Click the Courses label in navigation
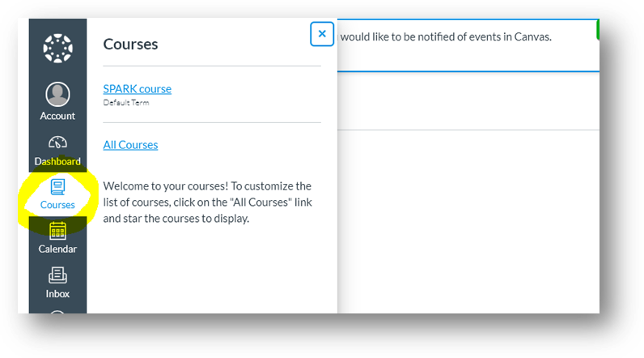 [57, 205]
